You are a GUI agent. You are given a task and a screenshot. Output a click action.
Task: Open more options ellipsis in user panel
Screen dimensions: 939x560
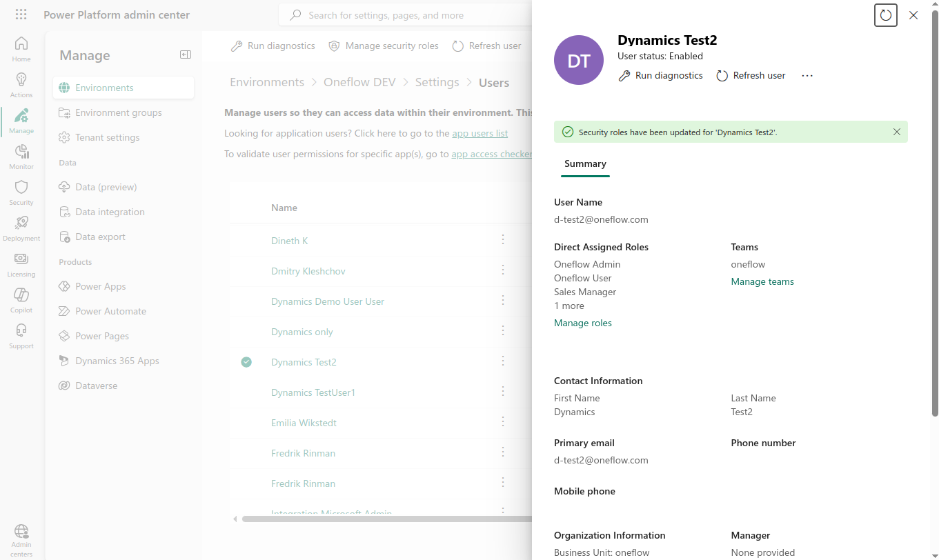[807, 76]
